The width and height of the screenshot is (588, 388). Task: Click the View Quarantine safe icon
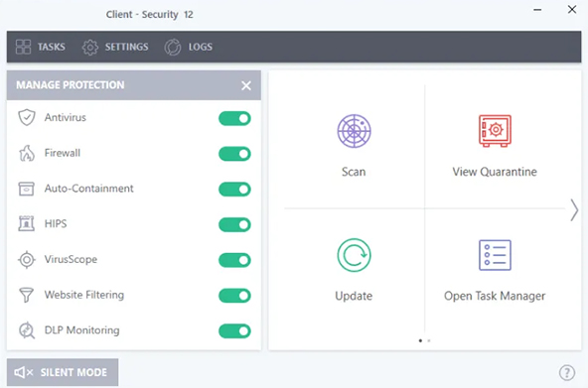(495, 131)
